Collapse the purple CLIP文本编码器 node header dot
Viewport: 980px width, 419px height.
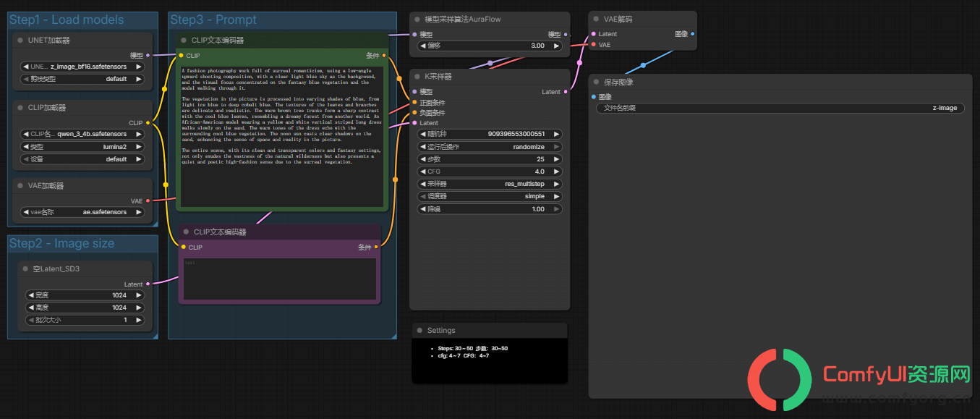186,232
